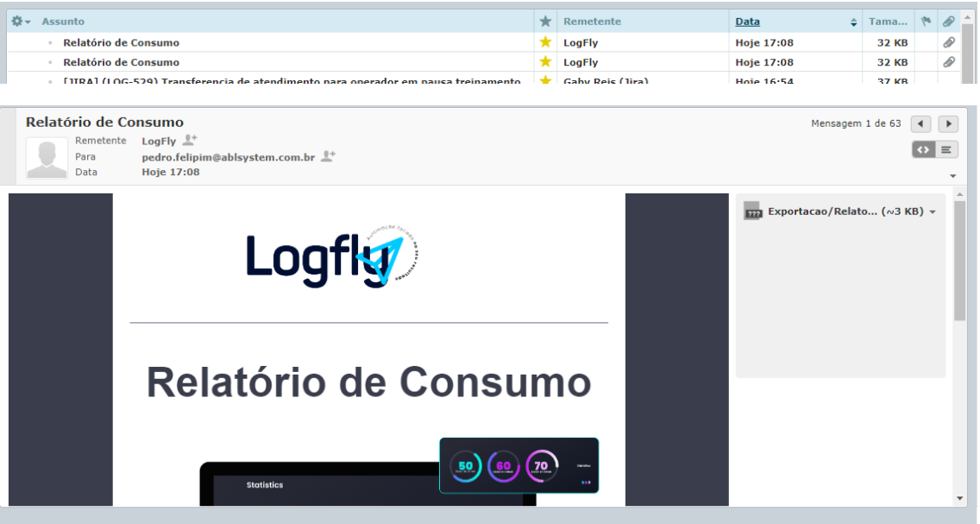
Task: Click the Logfly logo in email
Action: tap(332, 257)
